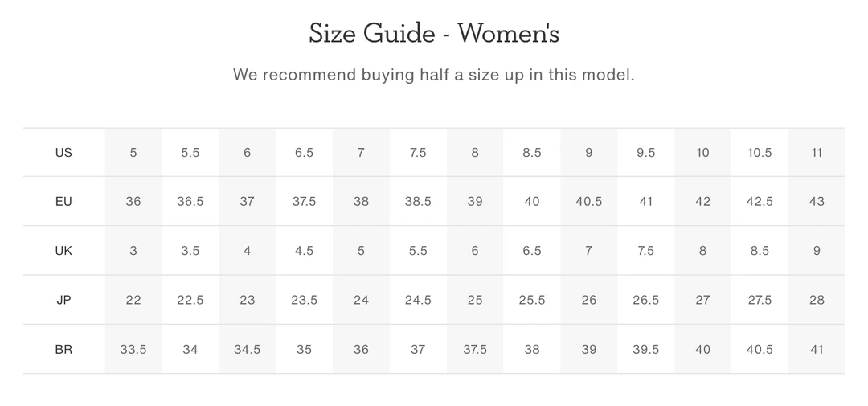Select JP size 28 cell
The width and height of the screenshot is (868, 406).
pyautogui.click(x=817, y=300)
